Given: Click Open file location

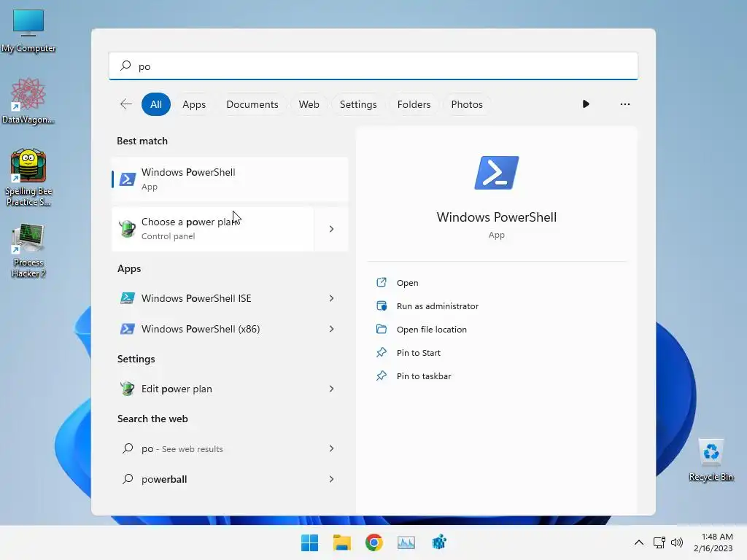Looking at the screenshot, I should pos(432,330).
